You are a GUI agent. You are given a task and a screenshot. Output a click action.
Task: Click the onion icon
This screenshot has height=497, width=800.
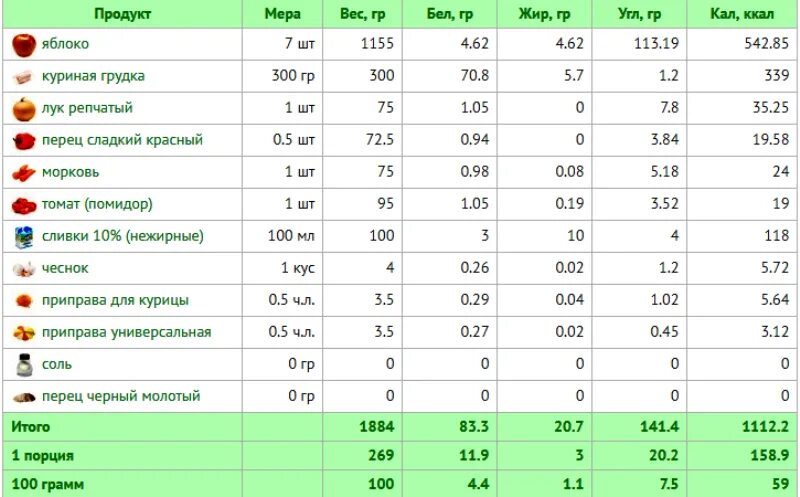point(24,109)
